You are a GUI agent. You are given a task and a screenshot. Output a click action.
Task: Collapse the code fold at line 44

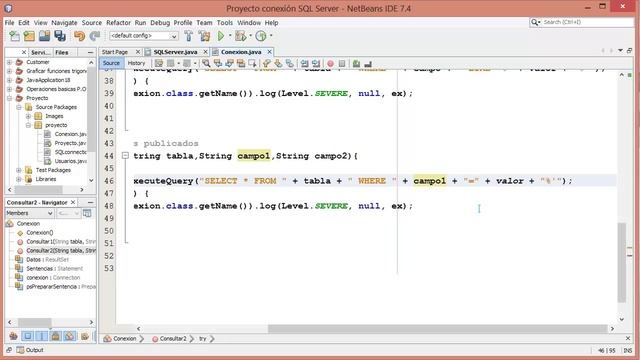click(x=125, y=156)
